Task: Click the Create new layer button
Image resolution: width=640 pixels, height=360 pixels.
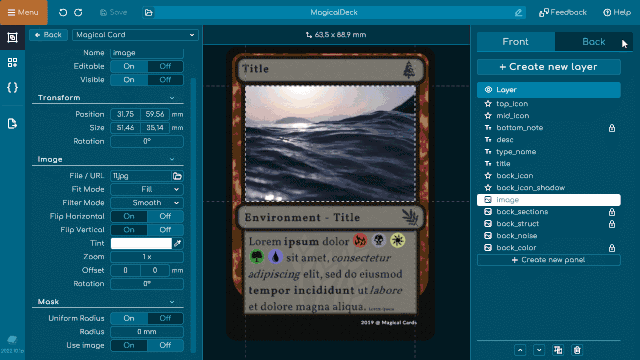Action: [x=549, y=67]
